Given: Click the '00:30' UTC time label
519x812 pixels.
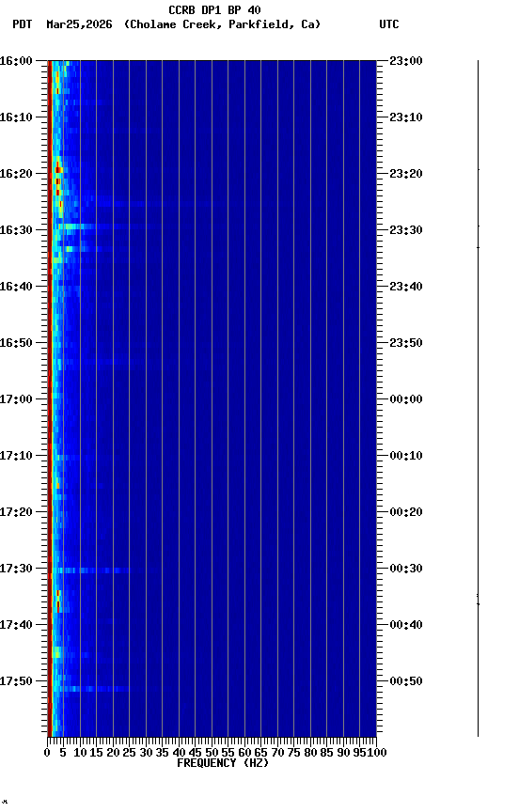Looking at the screenshot, I should point(406,569).
